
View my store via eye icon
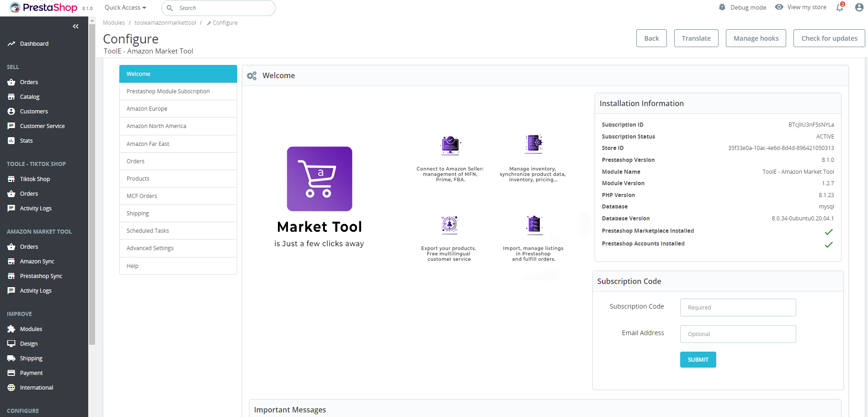779,7
